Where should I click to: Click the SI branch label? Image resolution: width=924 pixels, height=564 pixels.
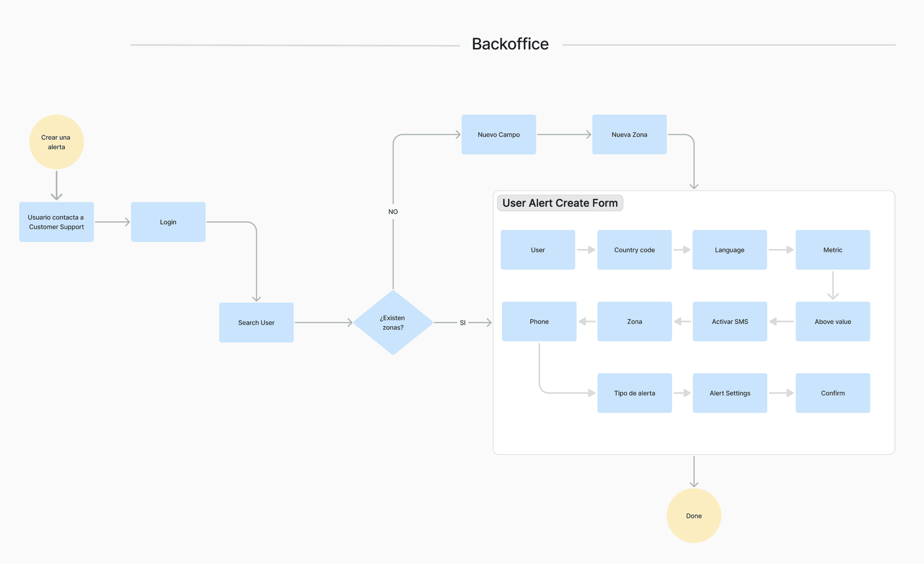pos(462,322)
